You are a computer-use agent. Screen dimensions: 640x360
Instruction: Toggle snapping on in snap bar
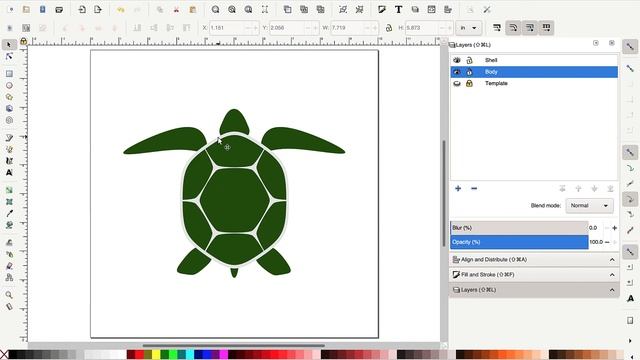click(630, 47)
